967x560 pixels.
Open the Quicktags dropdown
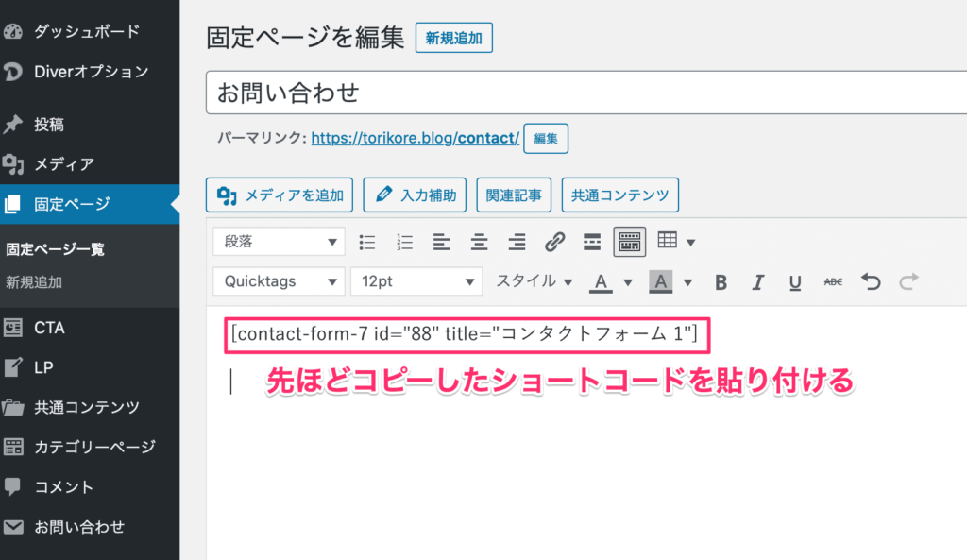point(279,281)
